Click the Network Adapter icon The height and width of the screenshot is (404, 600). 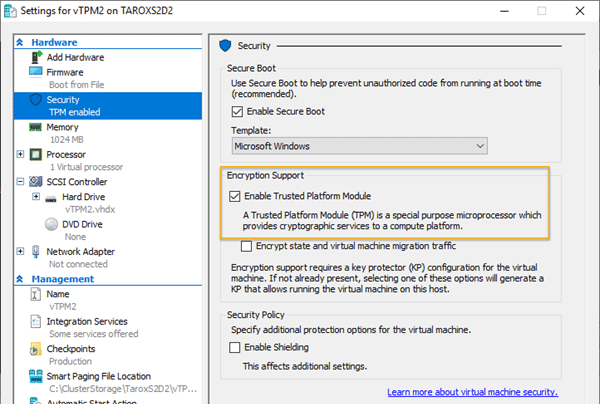[x=36, y=251]
